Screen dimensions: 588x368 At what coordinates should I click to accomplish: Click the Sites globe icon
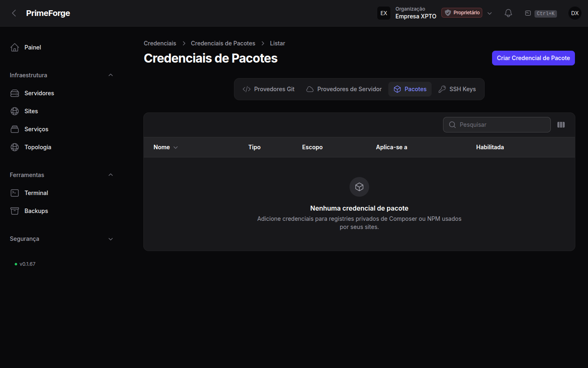tap(15, 111)
